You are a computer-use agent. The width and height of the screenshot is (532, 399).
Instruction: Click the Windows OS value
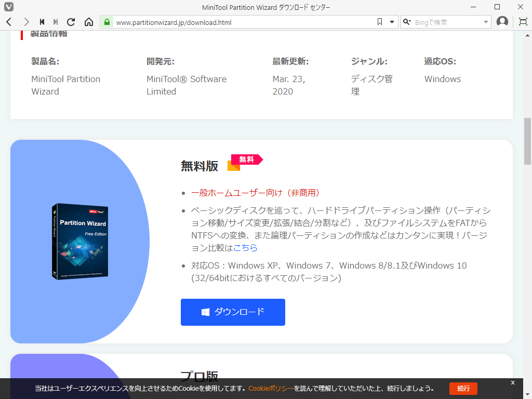coord(443,79)
